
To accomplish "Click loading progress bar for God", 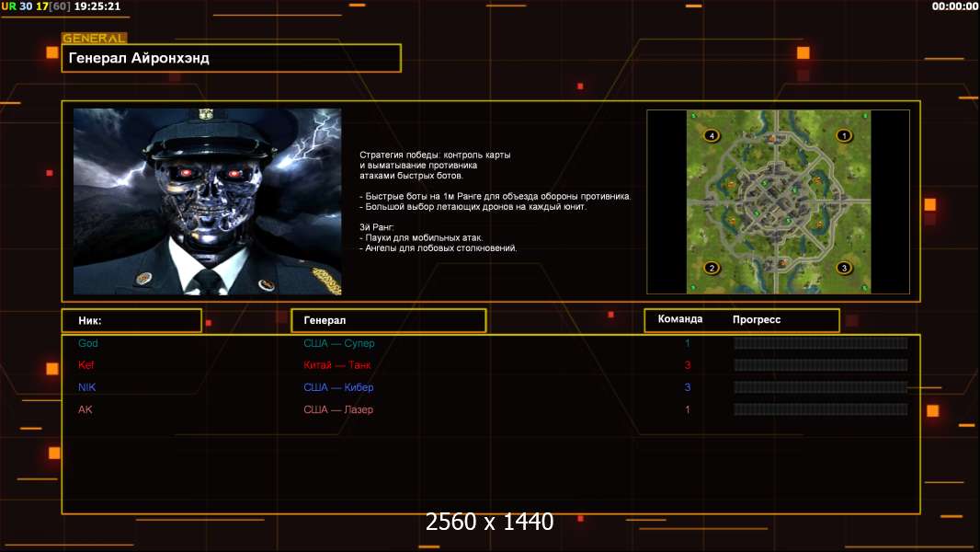I will pos(821,343).
